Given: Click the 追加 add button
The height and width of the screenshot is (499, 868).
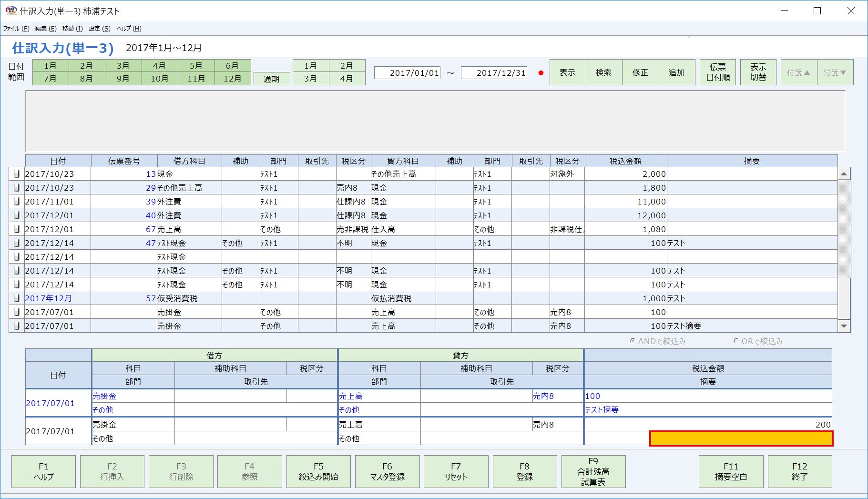Looking at the screenshot, I should pyautogui.click(x=677, y=72).
